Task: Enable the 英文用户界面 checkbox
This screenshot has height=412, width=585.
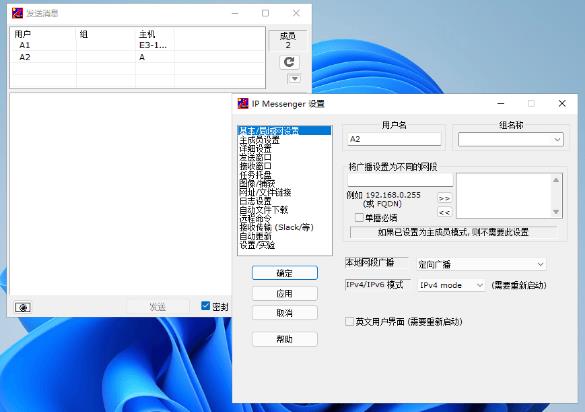Action: point(349,321)
